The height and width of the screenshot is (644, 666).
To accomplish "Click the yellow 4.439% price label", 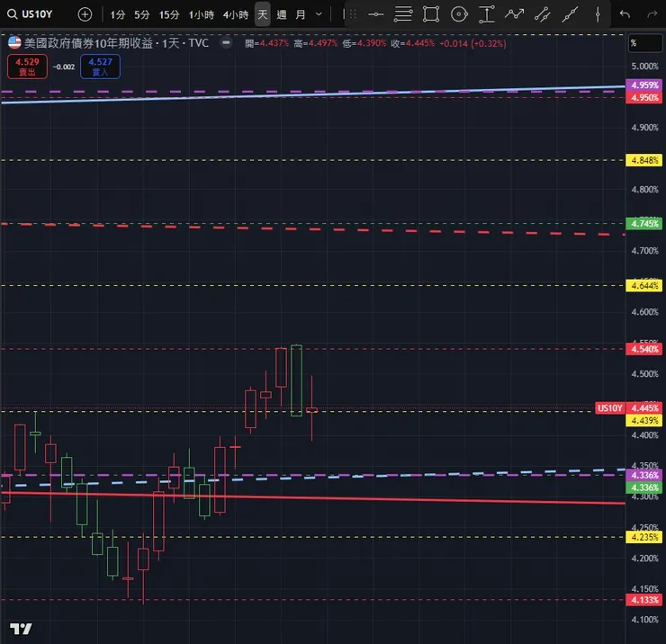I will coord(643,421).
